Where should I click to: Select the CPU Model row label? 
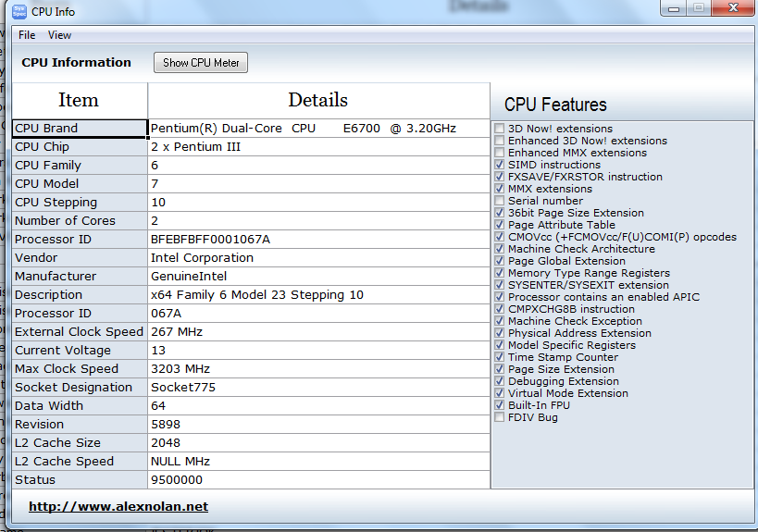[80, 183]
